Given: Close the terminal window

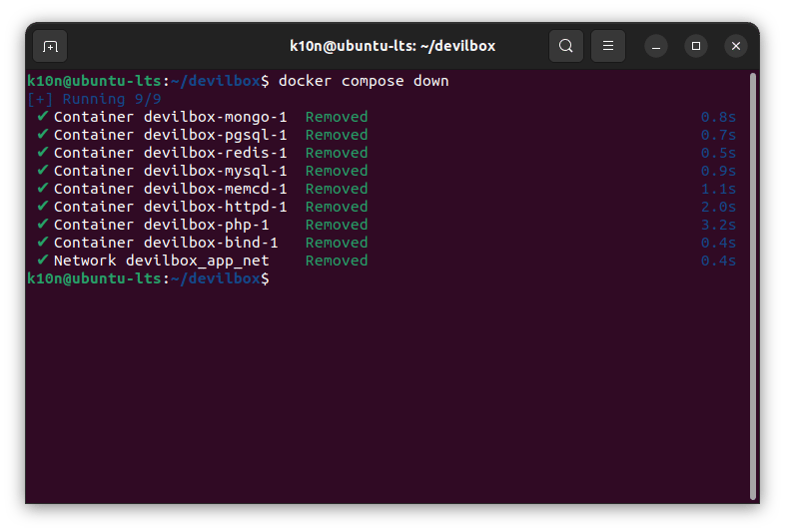Looking at the screenshot, I should pyautogui.click(x=736, y=46).
